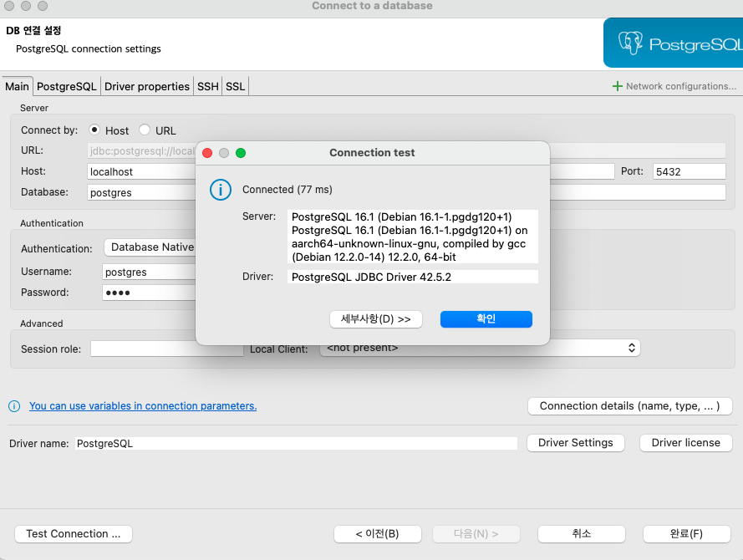Click the disabled JDBC URL field
The image size is (743, 560).
click(x=142, y=150)
